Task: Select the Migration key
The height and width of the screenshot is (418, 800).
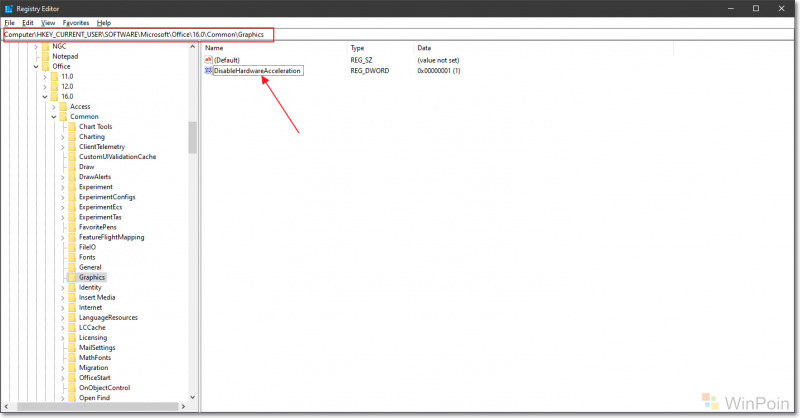Action: tap(93, 368)
